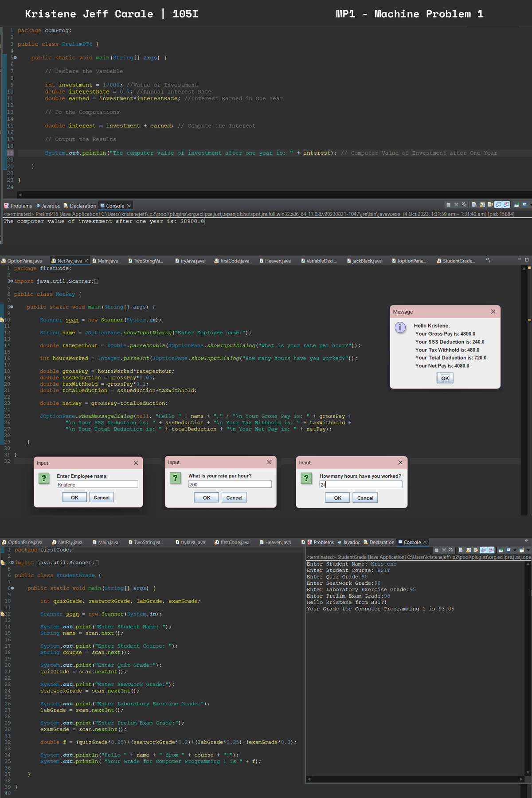Toggle show console on standard output, PrelimPT6 console
The width and height of the screenshot is (532, 798).
click(x=498, y=205)
